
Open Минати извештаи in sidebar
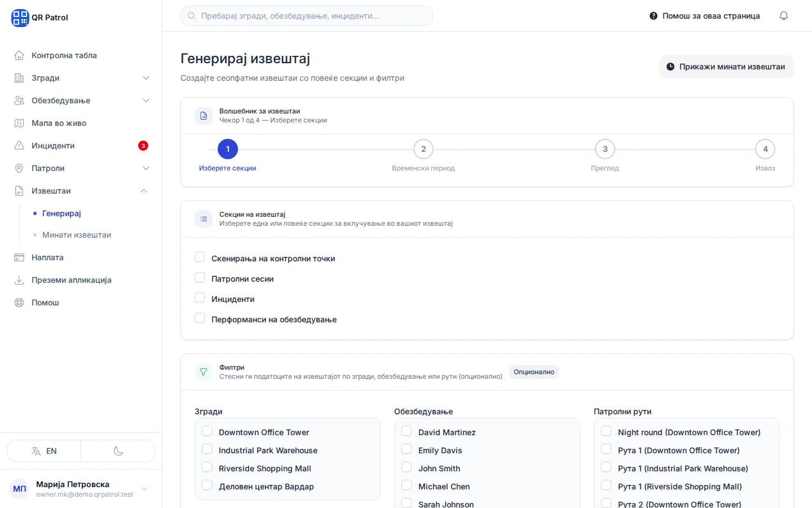(77, 235)
